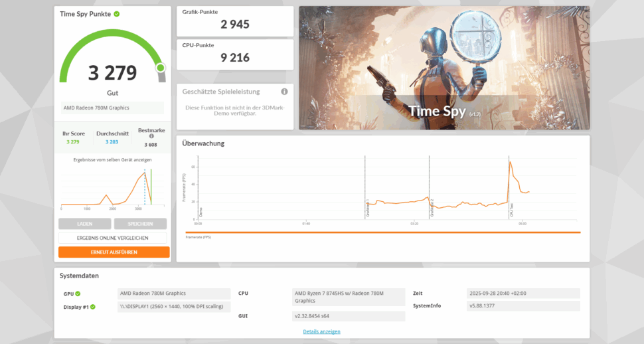Open the info icon beside Geschätzte Spieleleistung
The width and height of the screenshot is (644, 344).
tap(284, 92)
